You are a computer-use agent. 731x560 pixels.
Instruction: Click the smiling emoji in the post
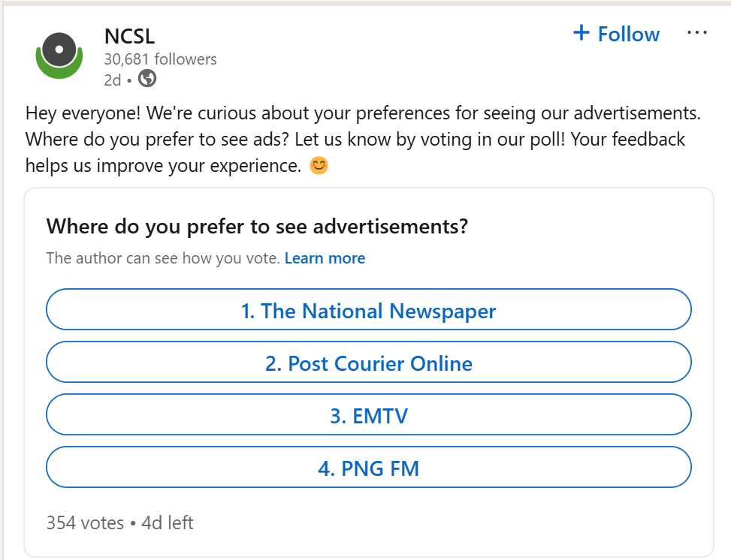[319, 165]
